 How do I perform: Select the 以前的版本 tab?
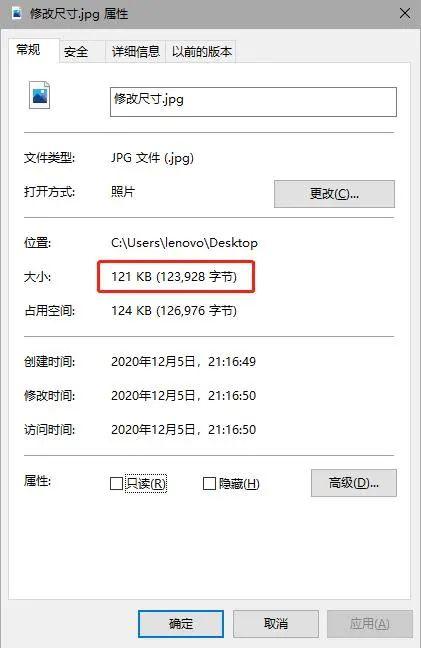tap(201, 52)
